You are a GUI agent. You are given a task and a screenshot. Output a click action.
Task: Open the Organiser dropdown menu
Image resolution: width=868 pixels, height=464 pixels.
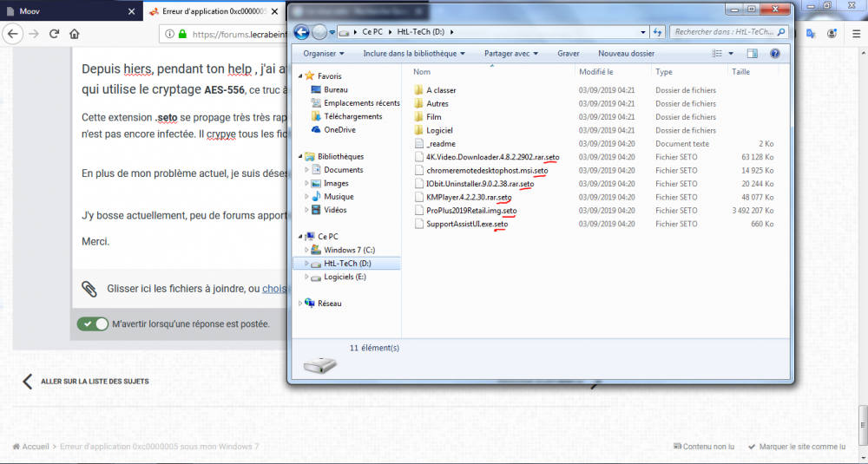[x=324, y=54]
